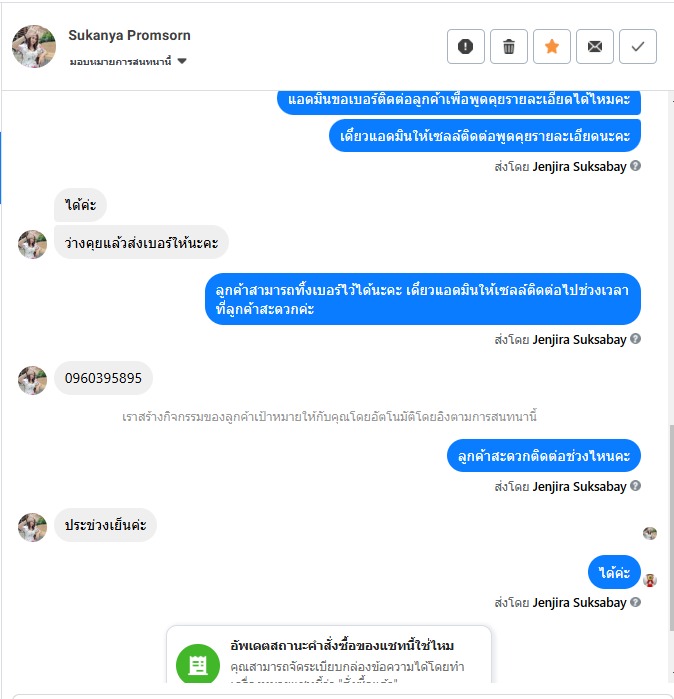Screen dimensions: 674x699
Task: Select the blue message 'ลูกค้าสะดวกติดต่อช่วงไหนคะ'
Action: [544, 456]
